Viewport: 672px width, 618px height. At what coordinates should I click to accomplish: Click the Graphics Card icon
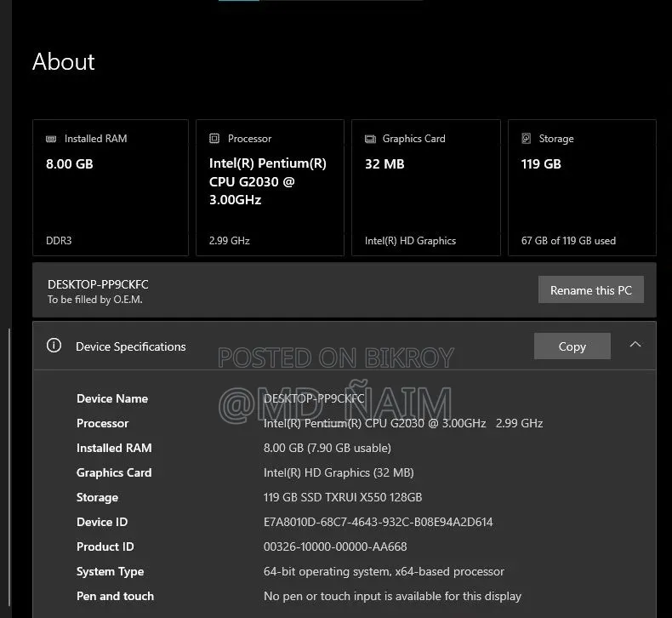370,139
